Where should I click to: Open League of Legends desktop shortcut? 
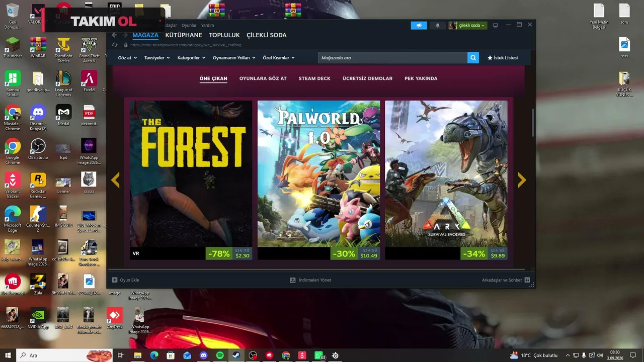pyautogui.click(x=63, y=83)
